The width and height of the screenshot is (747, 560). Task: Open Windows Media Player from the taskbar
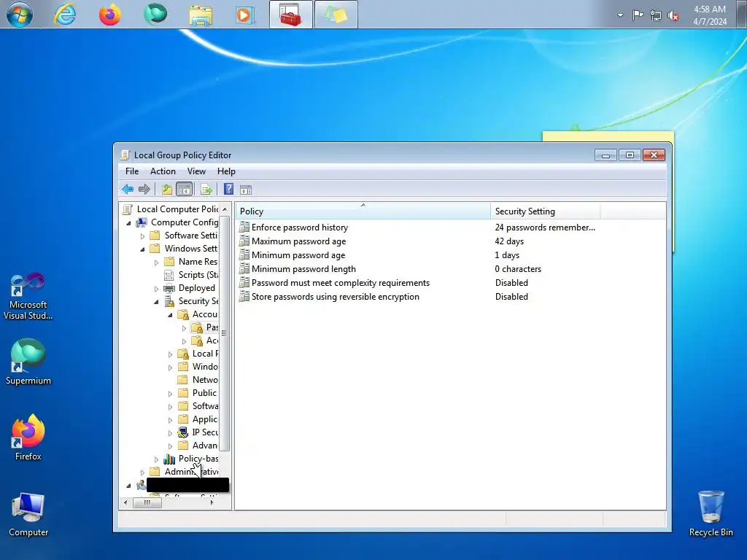point(245,15)
